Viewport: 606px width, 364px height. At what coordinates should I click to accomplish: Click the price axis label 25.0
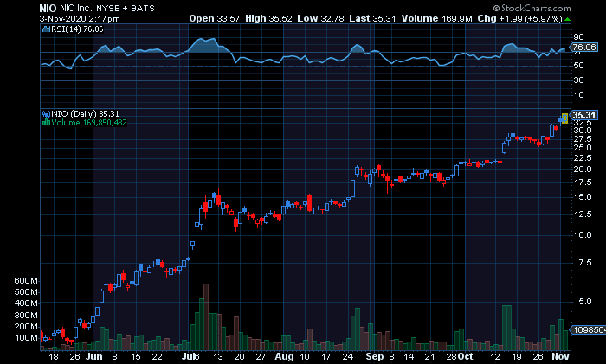coord(583,148)
